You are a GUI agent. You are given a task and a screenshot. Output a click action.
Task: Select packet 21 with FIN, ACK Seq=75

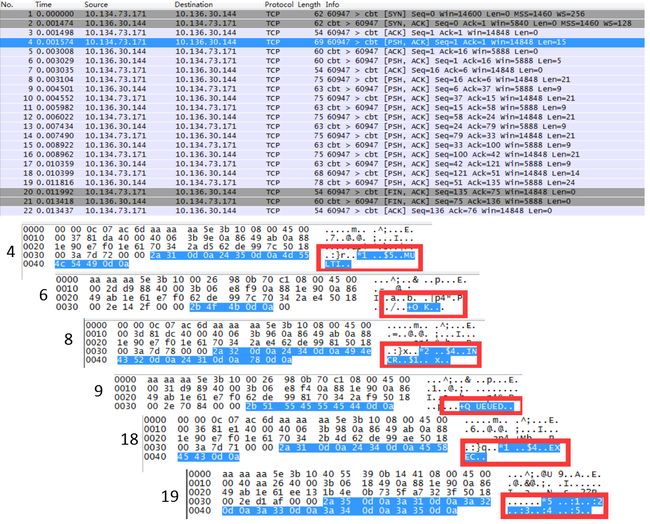pyautogui.click(x=322, y=201)
